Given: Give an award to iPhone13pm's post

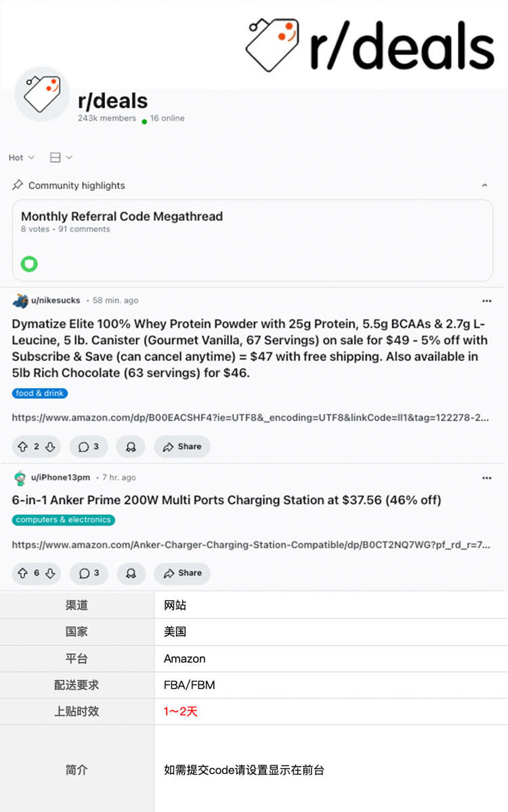Looking at the screenshot, I should [x=131, y=573].
